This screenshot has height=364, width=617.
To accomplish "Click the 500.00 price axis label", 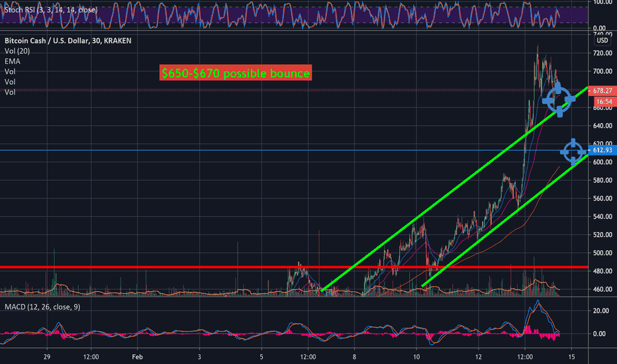I will point(603,253).
